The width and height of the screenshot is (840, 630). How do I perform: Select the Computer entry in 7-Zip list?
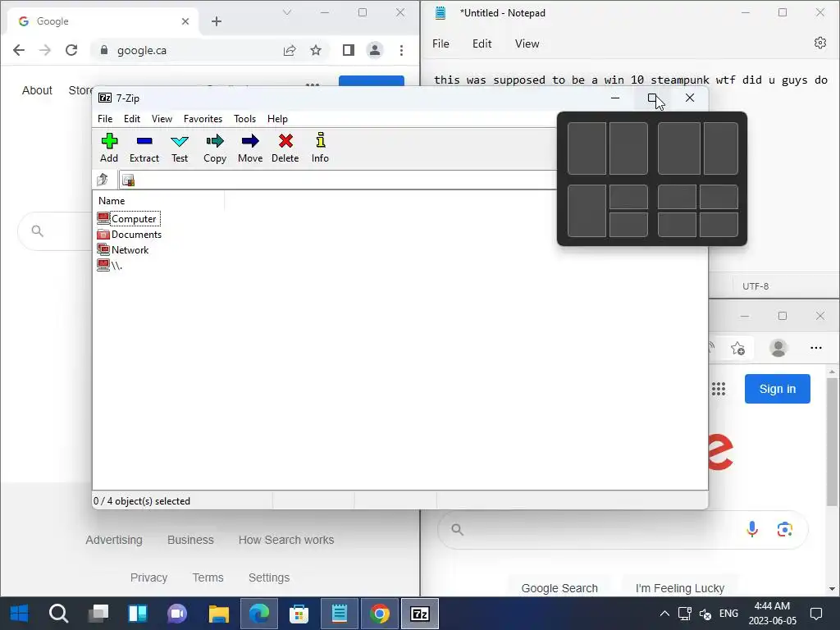(x=128, y=218)
